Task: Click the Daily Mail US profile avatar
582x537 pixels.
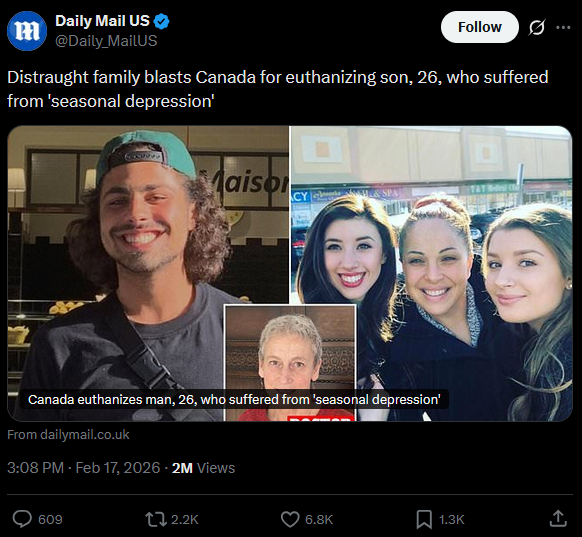Action: point(27,31)
